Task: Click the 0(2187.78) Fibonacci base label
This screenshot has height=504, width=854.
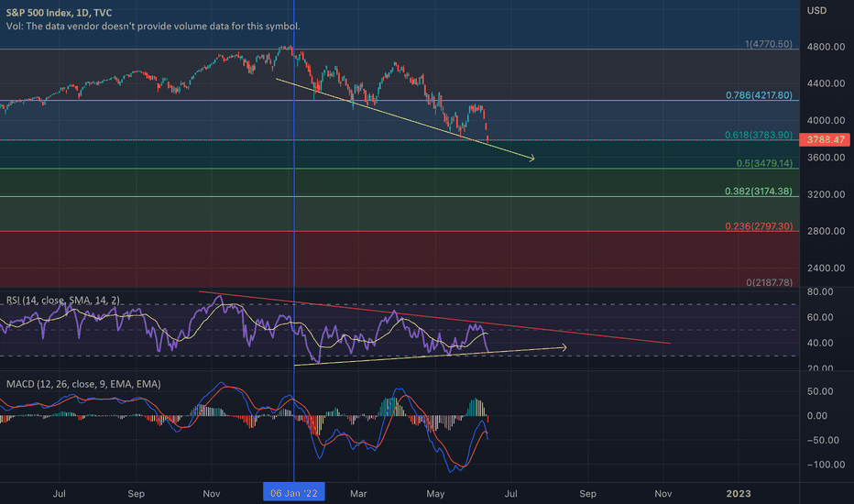Action: coord(770,282)
